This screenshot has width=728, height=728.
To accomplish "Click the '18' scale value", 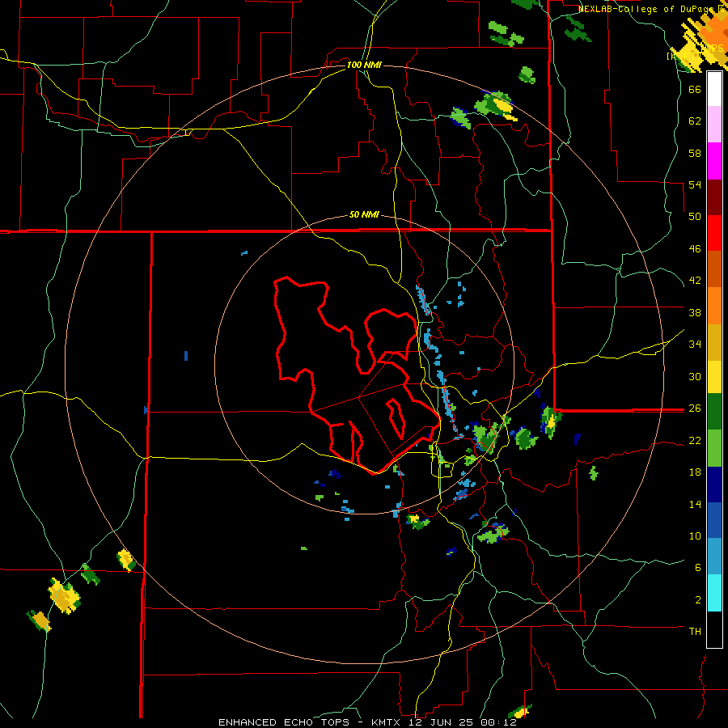I will 695,472.
